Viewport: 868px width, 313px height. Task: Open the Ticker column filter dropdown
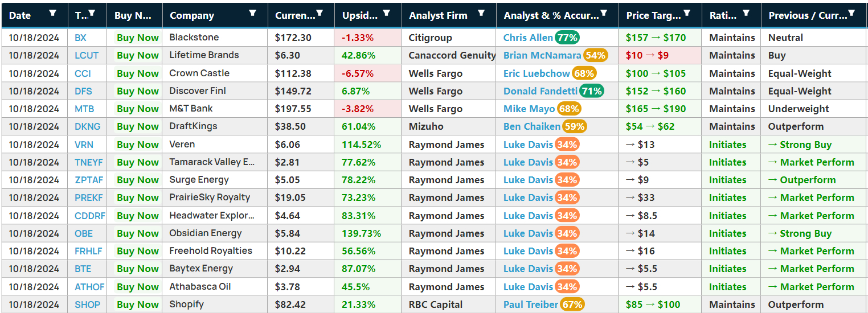point(92,13)
